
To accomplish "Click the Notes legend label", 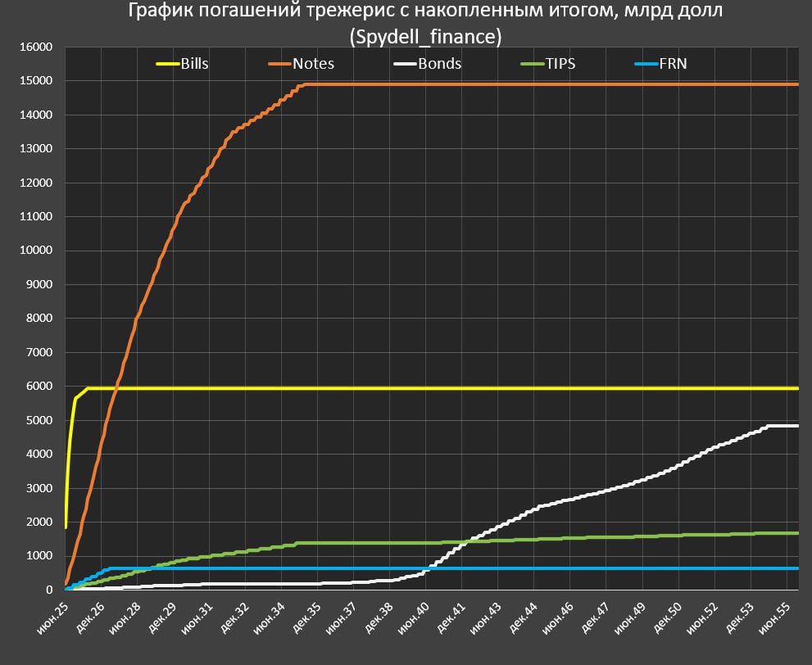I will [313, 64].
